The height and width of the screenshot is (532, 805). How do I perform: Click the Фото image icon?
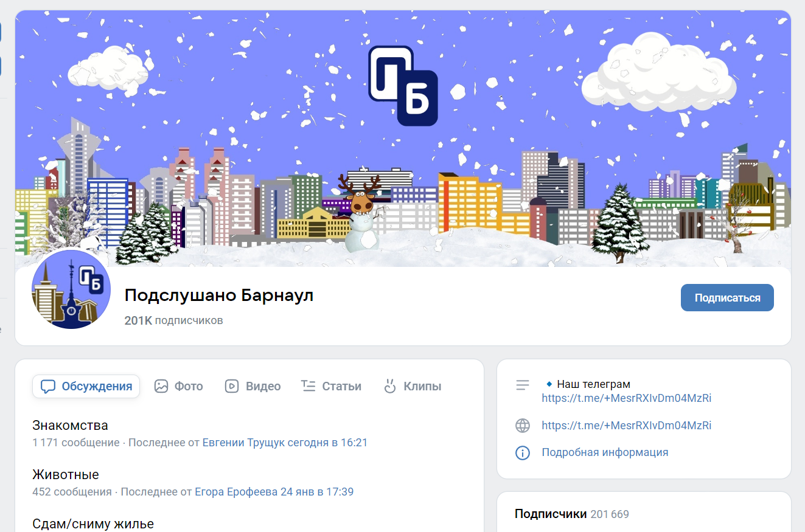(x=161, y=386)
